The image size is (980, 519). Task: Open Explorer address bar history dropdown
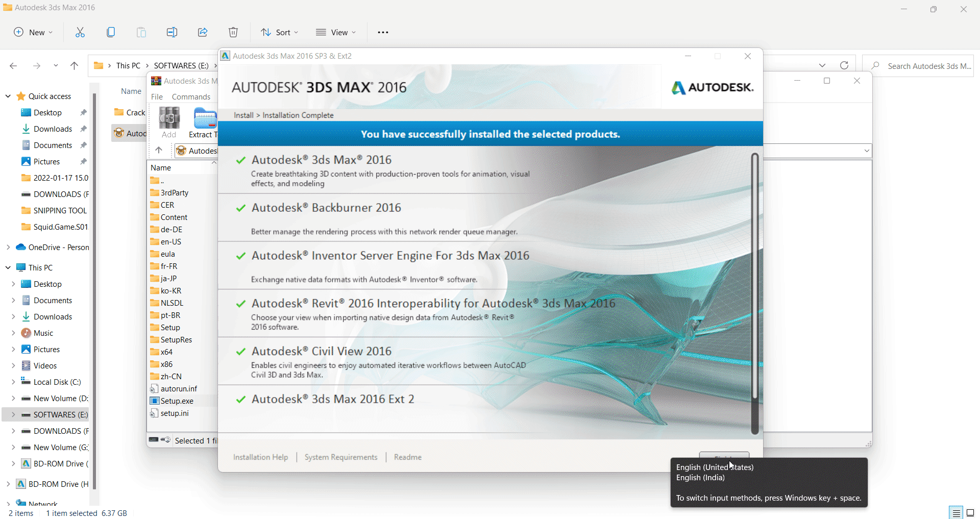[x=822, y=65]
